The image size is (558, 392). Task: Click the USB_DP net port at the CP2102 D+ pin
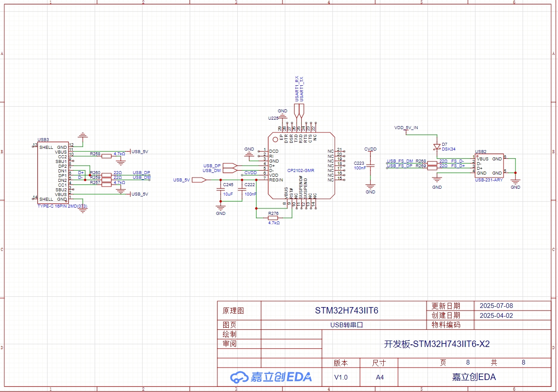[230, 166]
